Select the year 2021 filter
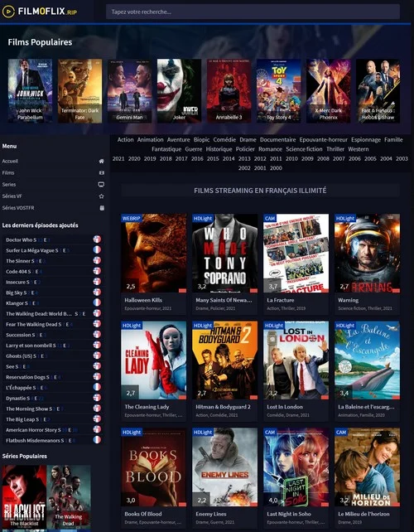 click(118, 158)
